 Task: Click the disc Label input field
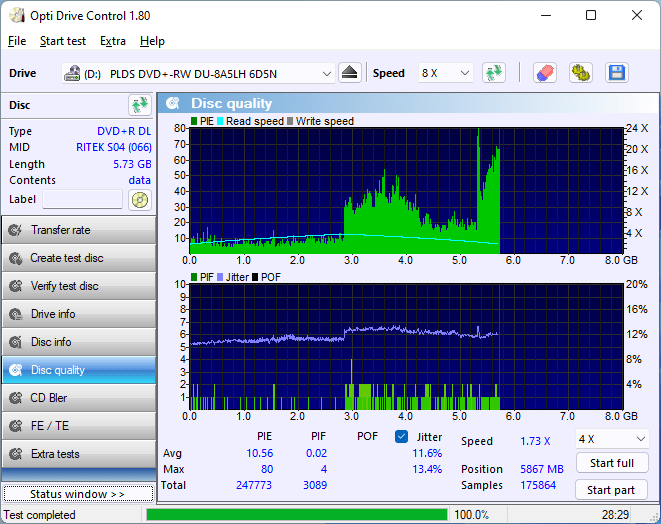(x=82, y=200)
